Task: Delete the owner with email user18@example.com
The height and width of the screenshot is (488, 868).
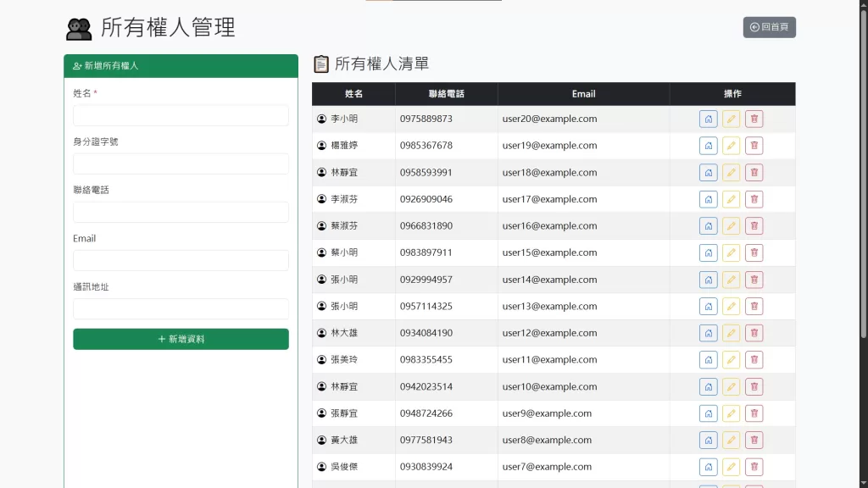Action: coord(754,173)
